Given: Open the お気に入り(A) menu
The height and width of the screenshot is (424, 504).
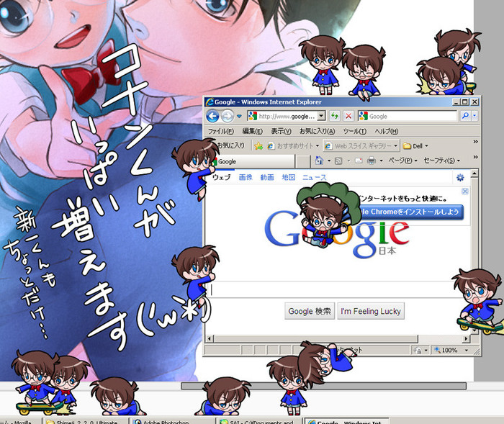Looking at the screenshot, I should pos(318,131).
